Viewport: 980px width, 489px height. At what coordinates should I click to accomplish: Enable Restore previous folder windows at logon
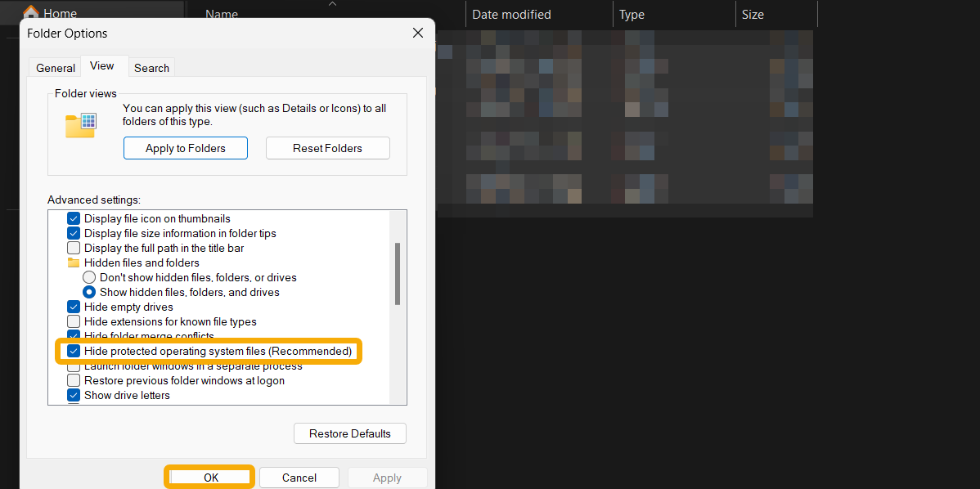click(73, 380)
